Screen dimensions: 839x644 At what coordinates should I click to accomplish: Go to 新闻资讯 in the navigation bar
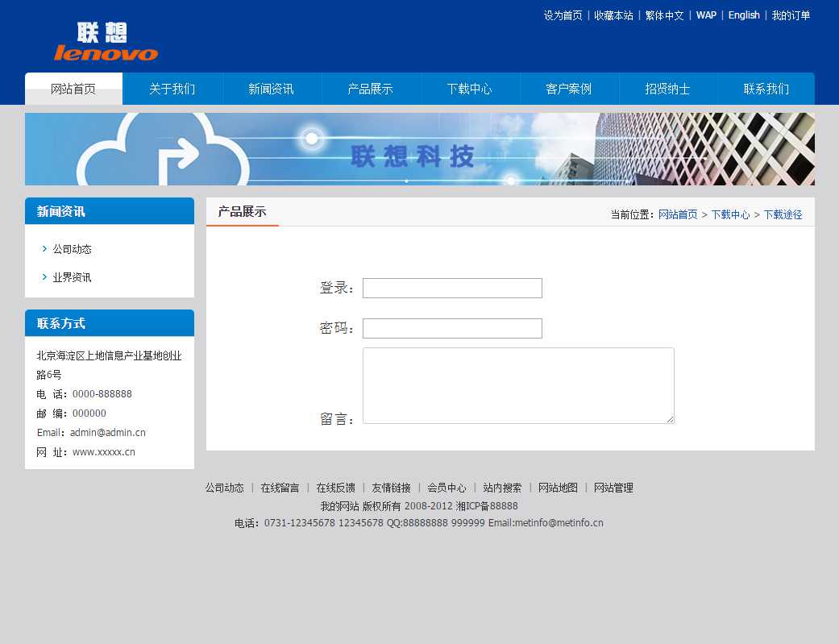271,89
